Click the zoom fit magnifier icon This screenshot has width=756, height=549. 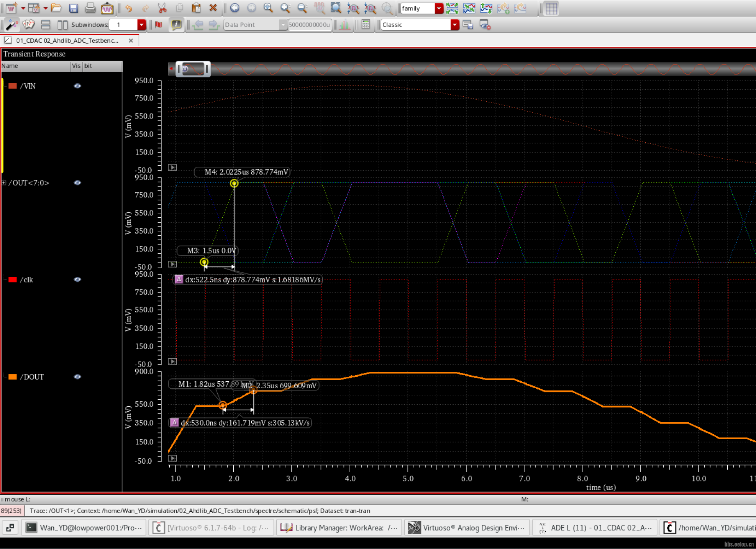(x=269, y=8)
